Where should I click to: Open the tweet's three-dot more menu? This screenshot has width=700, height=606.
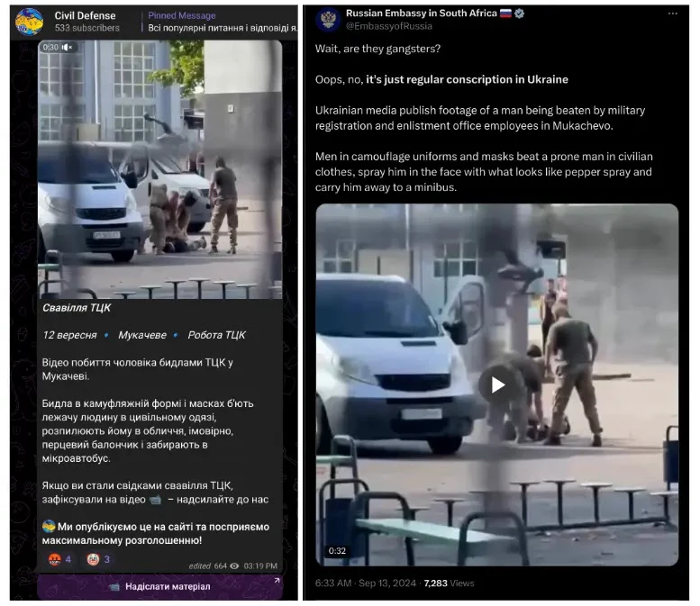pos(672,14)
